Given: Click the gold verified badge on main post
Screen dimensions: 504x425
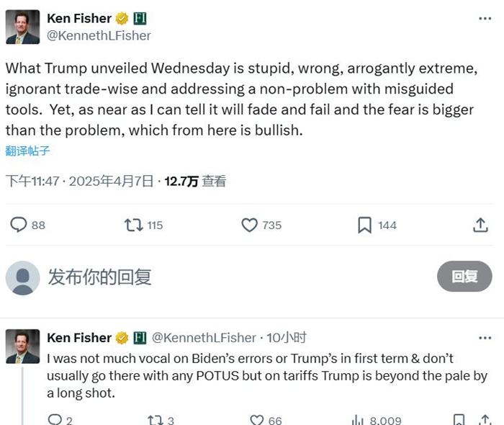Looking at the screenshot, I should pyautogui.click(x=122, y=18).
